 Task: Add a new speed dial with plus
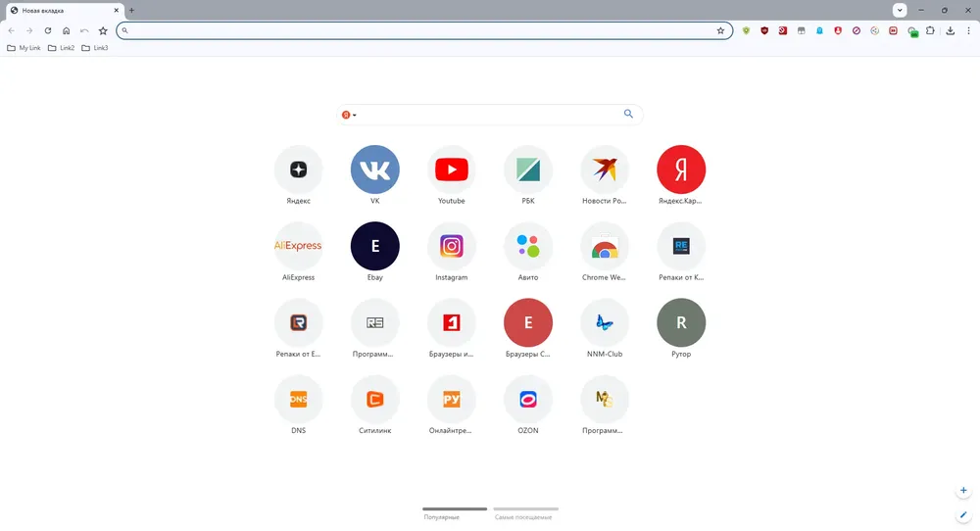coord(963,491)
